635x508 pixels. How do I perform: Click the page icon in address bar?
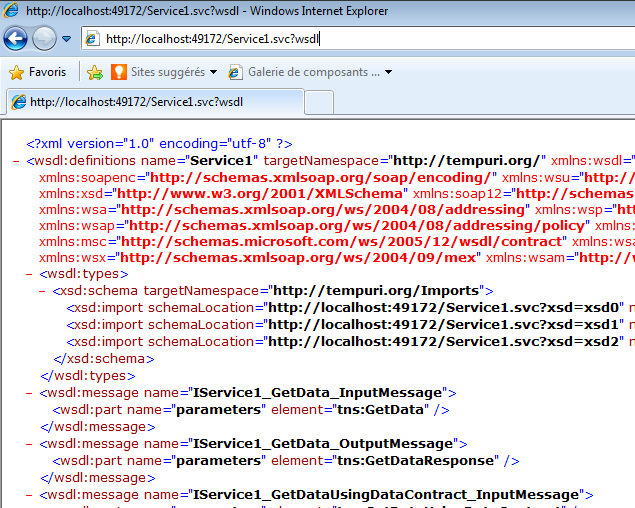point(92,39)
